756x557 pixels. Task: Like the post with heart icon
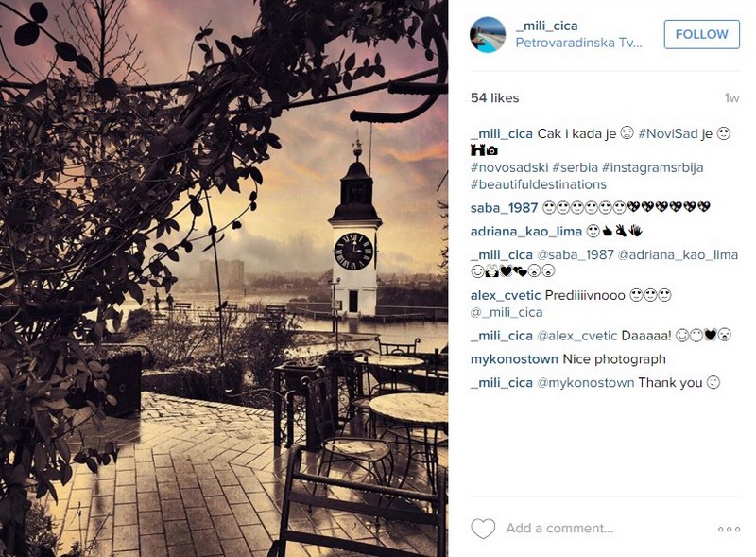click(483, 528)
